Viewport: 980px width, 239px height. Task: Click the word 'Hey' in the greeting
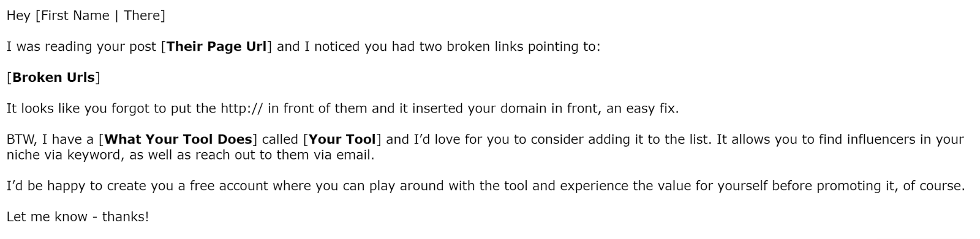click(x=18, y=16)
